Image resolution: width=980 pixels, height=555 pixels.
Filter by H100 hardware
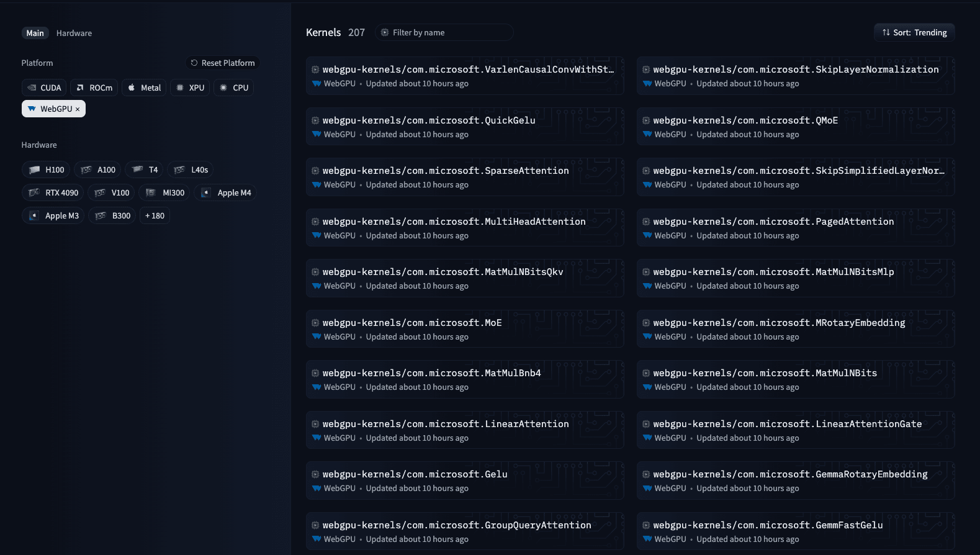pyautogui.click(x=46, y=169)
